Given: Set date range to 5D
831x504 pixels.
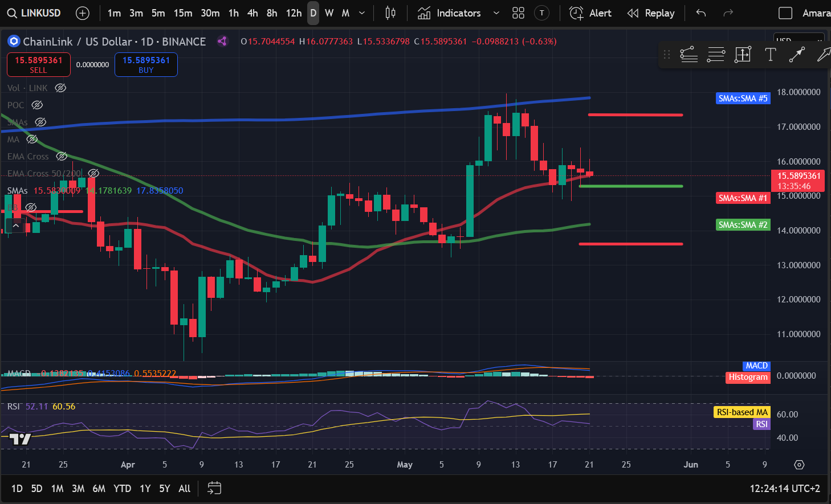Looking at the screenshot, I should [x=36, y=489].
